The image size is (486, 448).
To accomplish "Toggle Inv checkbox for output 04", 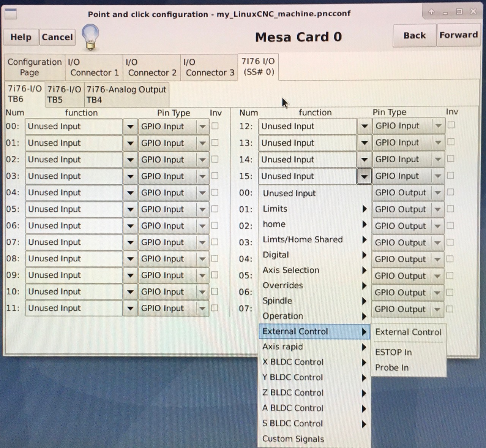I will (450, 259).
